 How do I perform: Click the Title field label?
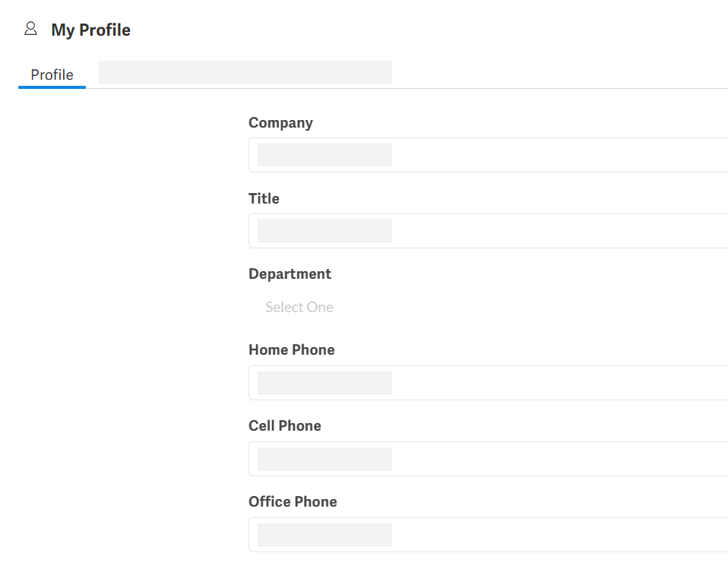pos(264,198)
